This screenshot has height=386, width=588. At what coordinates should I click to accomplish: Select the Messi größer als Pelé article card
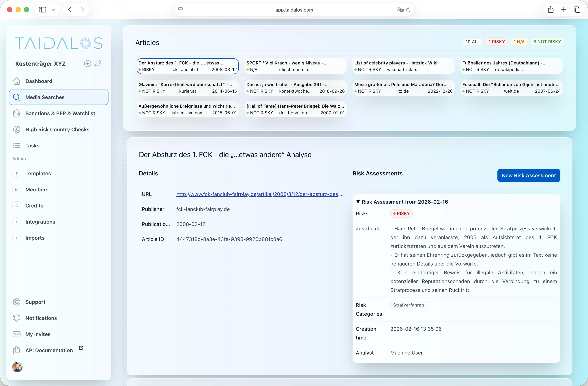click(403, 88)
